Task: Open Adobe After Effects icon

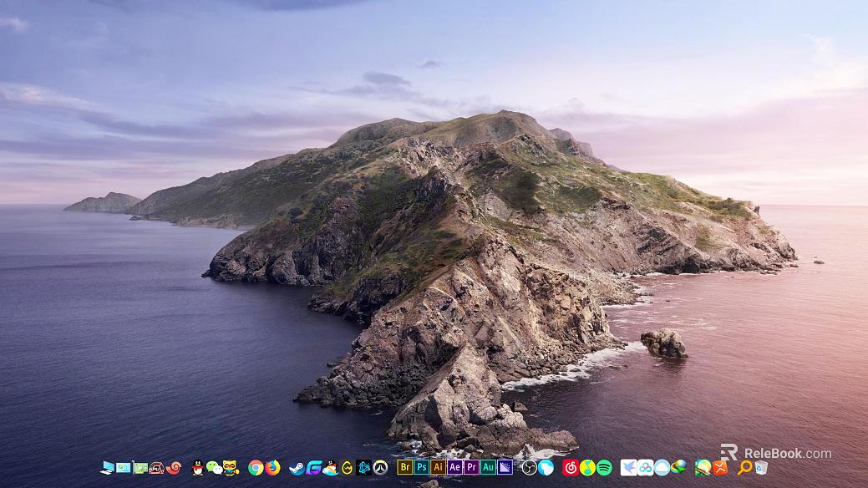Action: (x=454, y=467)
